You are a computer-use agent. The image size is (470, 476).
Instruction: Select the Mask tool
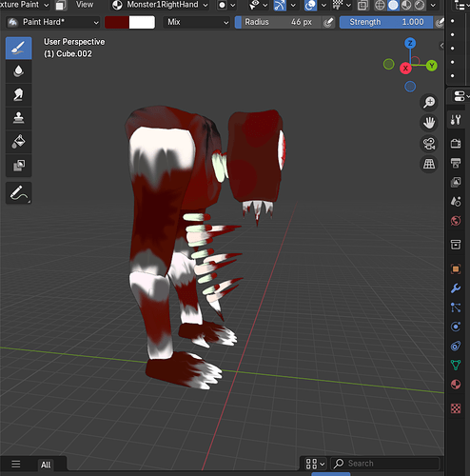[18, 165]
